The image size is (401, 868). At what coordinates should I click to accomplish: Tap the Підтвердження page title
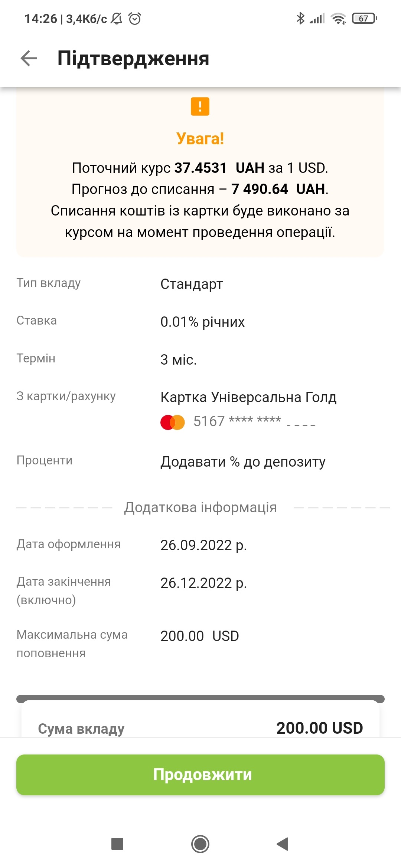133,59
